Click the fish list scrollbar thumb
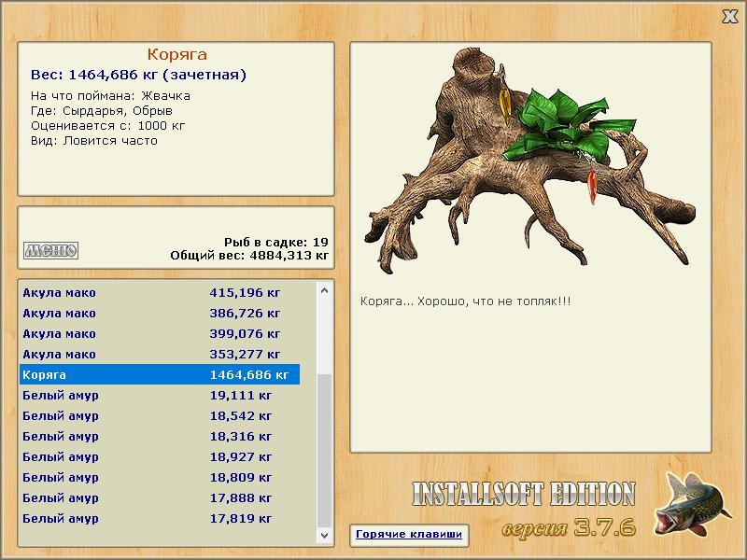Viewport: 747px width, 560px height. (324, 451)
